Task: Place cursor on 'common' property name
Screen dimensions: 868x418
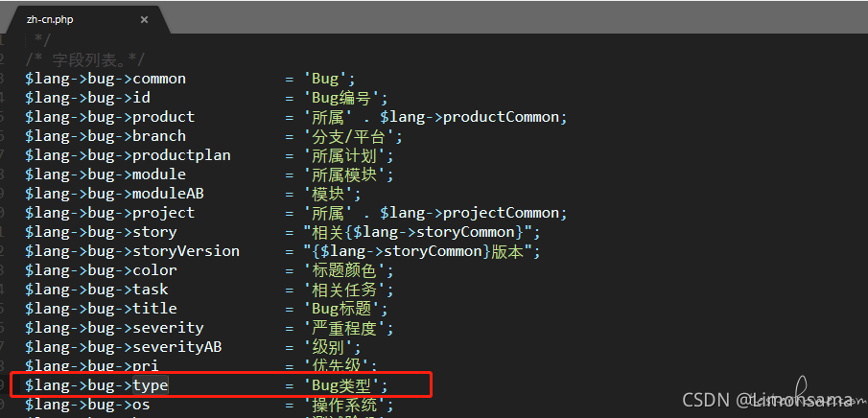Action: (x=159, y=79)
